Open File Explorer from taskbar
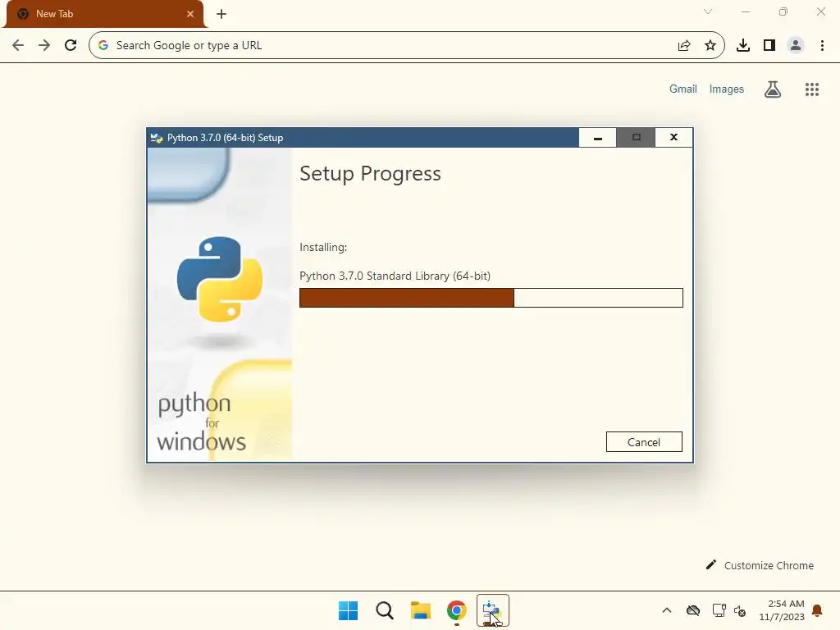The image size is (840, 630). click(421, 610)
